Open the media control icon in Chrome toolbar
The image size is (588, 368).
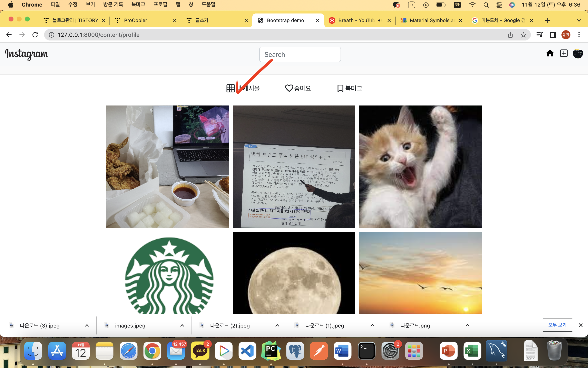pyautogui.click(x=539, y=35)
